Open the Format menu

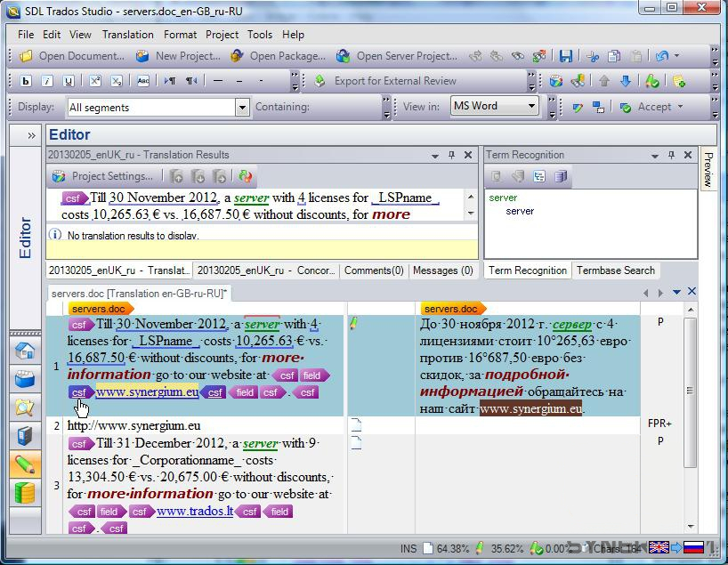180,35
